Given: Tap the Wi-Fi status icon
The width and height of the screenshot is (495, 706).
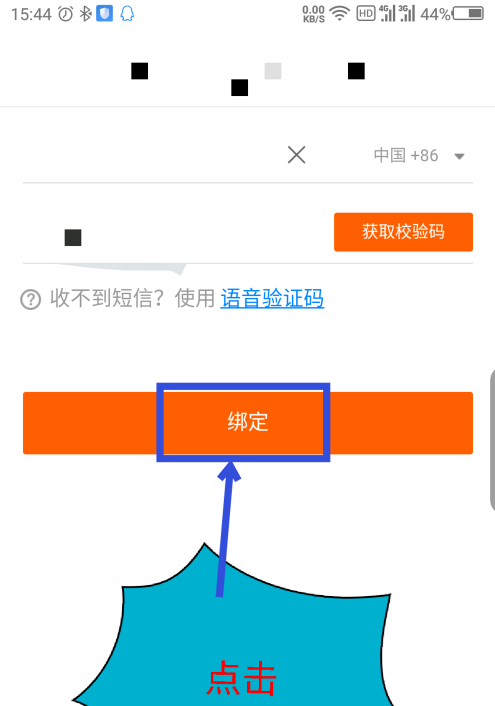Looking at the screenshot, I should pyautogui.click(x=340, y=14).
